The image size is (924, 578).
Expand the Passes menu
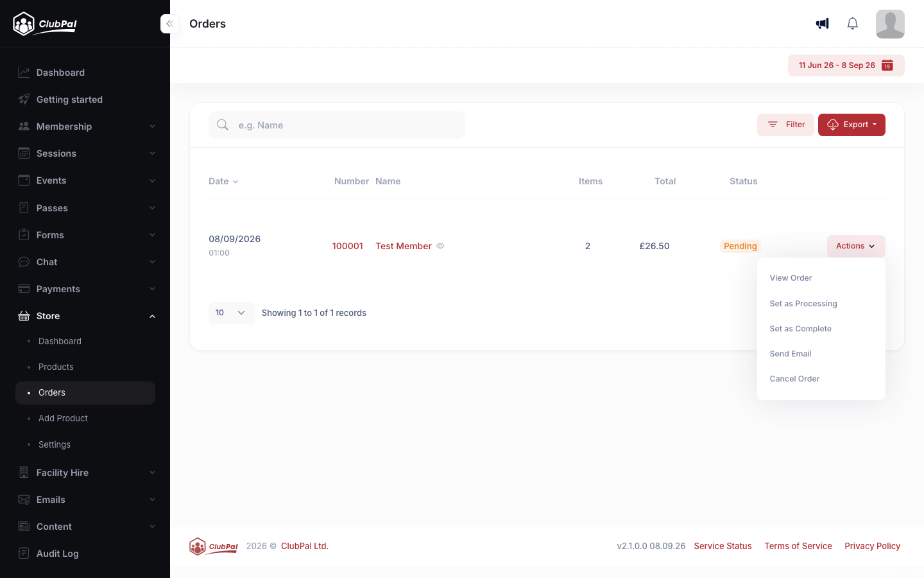[x=85, y=208]
